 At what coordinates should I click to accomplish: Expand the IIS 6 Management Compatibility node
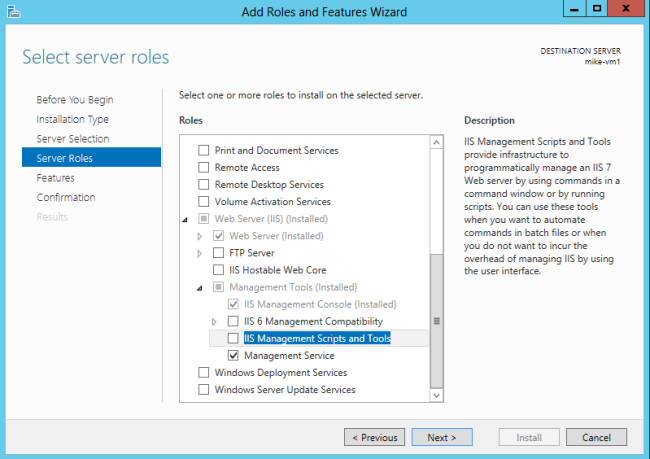(x=214, y=321)
